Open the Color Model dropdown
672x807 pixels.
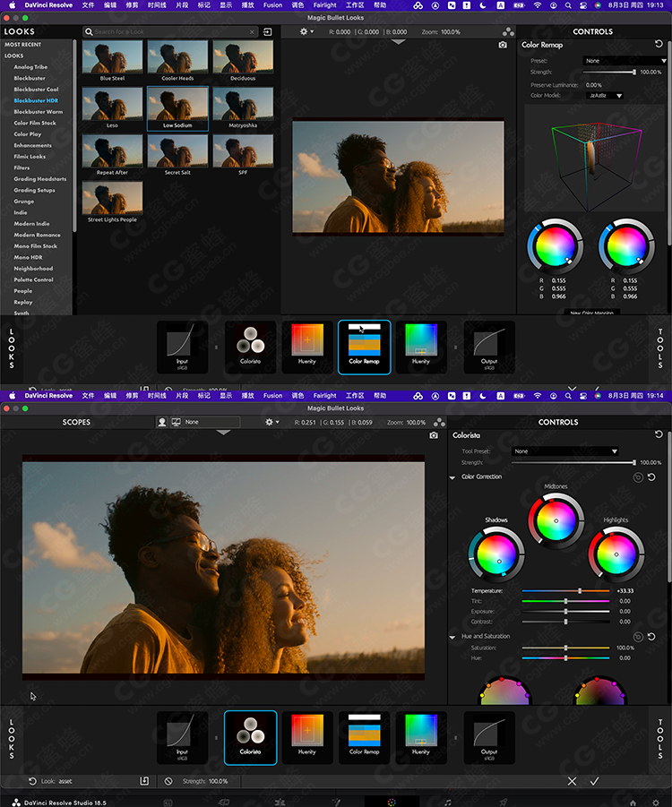[605, 96]
